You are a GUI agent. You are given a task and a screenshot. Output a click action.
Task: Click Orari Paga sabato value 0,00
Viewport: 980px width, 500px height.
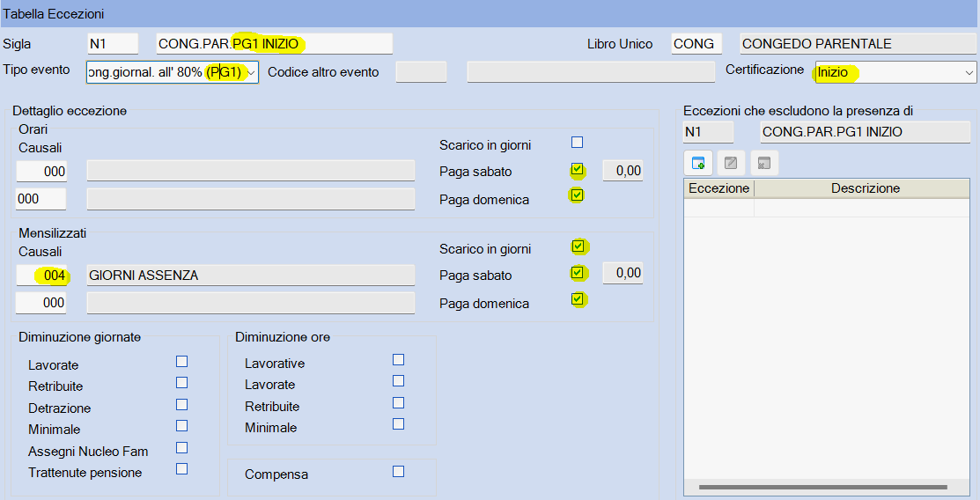tap(623, 171)
